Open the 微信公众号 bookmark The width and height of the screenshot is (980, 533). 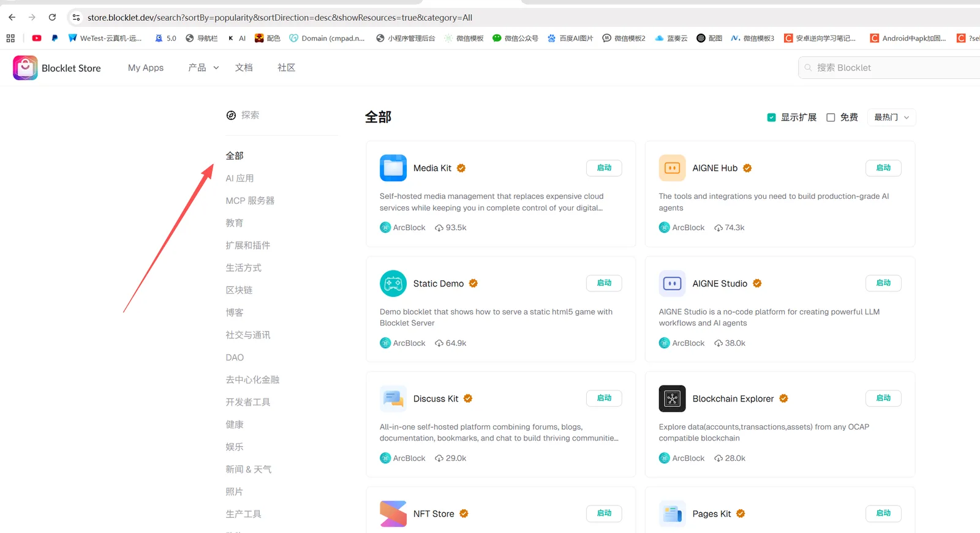(515, 38)
